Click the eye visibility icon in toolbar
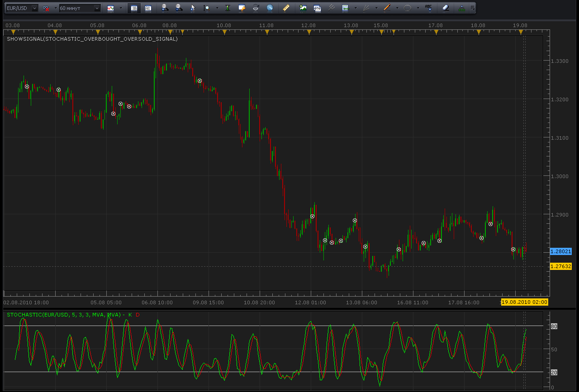This screenshot has height=392, width=579. (x=256, y=8)
